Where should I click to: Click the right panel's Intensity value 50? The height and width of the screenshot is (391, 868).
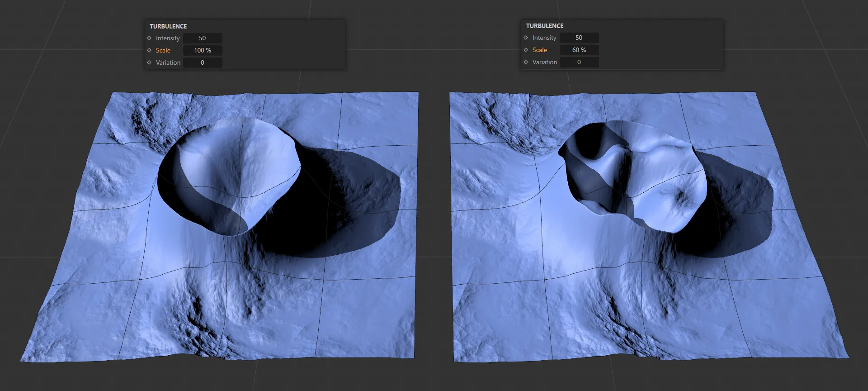pyautogui.click(x=579, y=38)
